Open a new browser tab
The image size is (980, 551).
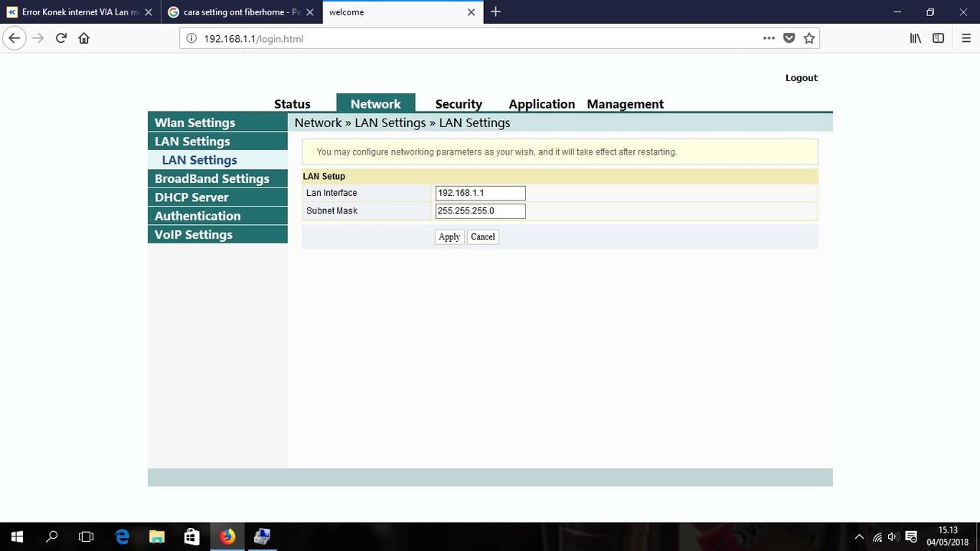[495, 11]
